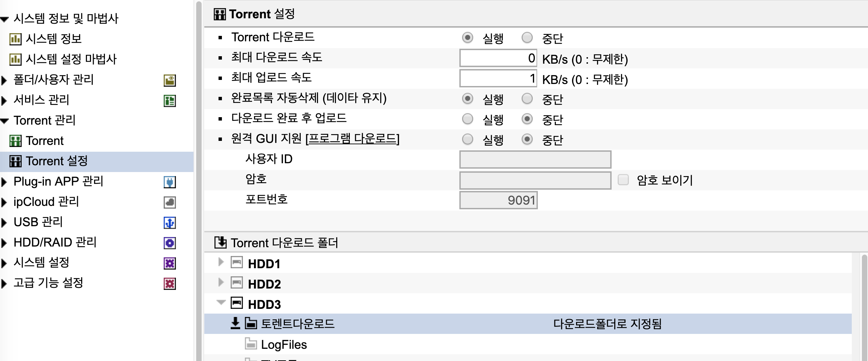Screen dimensions: 868x361
Task: Click the LogFiles folder icon
Action: coord(251,344)
